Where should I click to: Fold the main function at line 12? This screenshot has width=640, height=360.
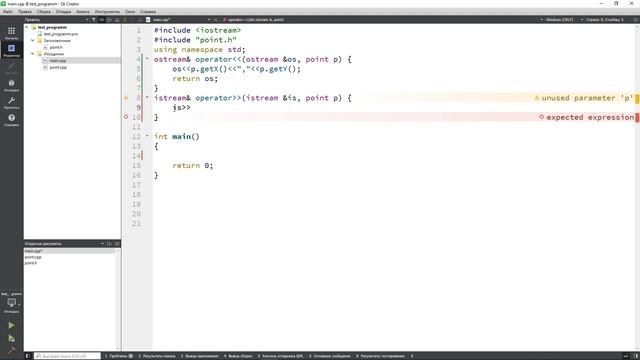coord(147,136)
